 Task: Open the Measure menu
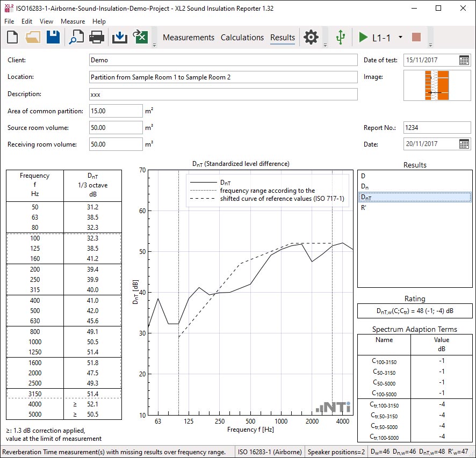(x=73, y=21)
